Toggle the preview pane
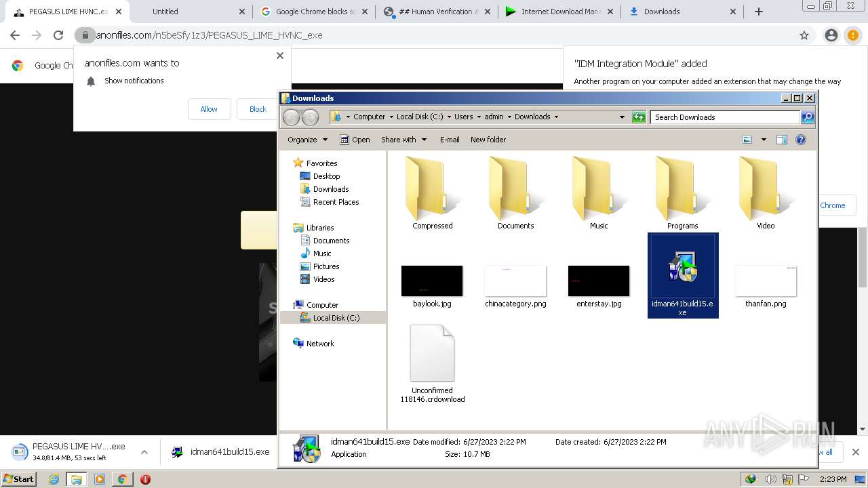 click(782, 140)
